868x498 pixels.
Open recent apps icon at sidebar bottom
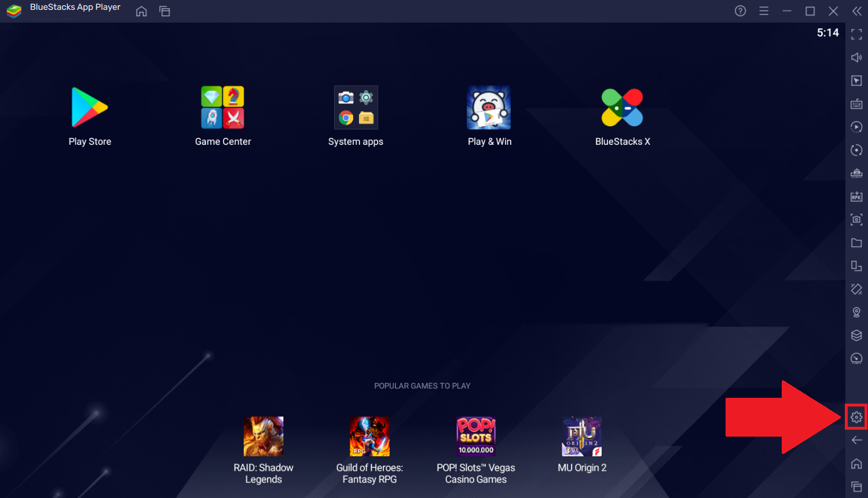coord(856,487)
